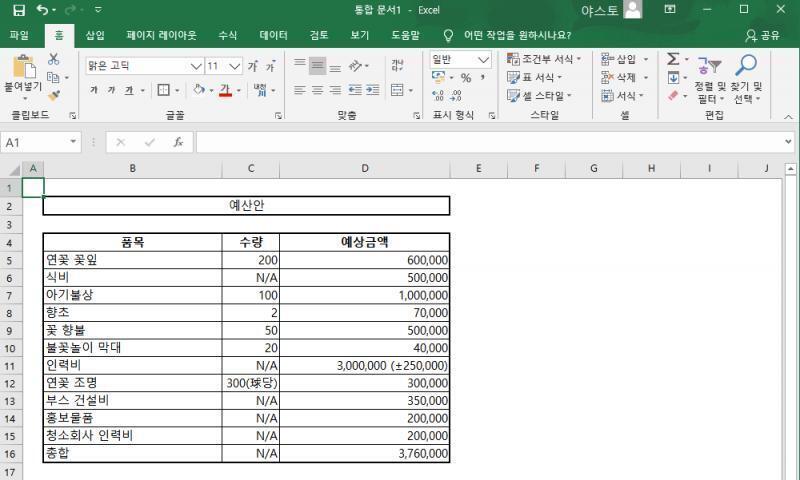Viewport: 800px width, 480px height.
Task: Click the Fill Color paint bucket
Action: [198, 90]
